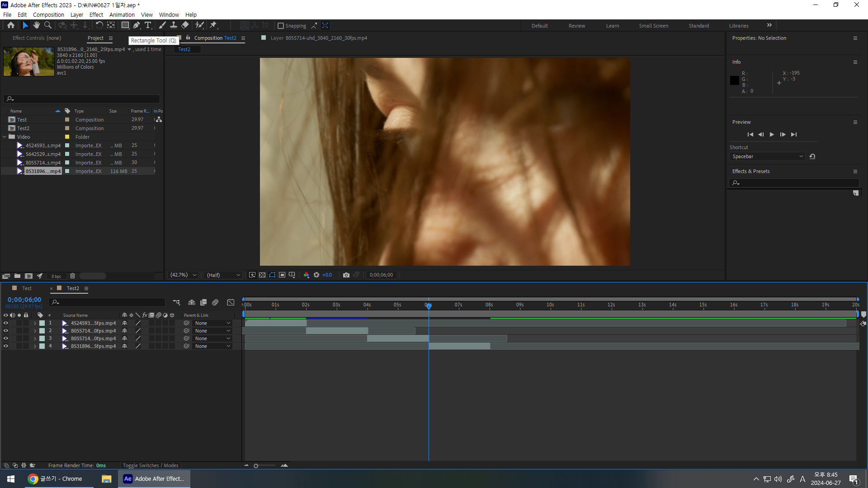
Task: Select the Zoom magnifier tool
Action: 48,25
